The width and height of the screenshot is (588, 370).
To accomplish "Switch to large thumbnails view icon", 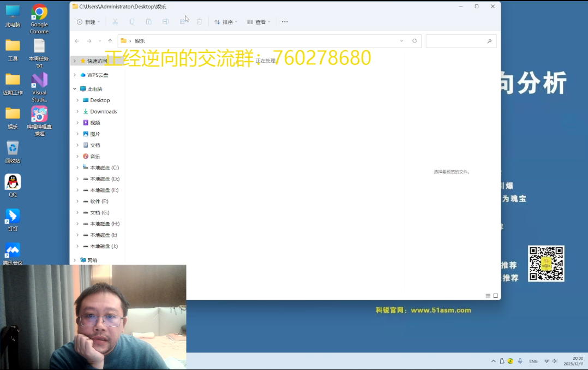I will point(496,296).
